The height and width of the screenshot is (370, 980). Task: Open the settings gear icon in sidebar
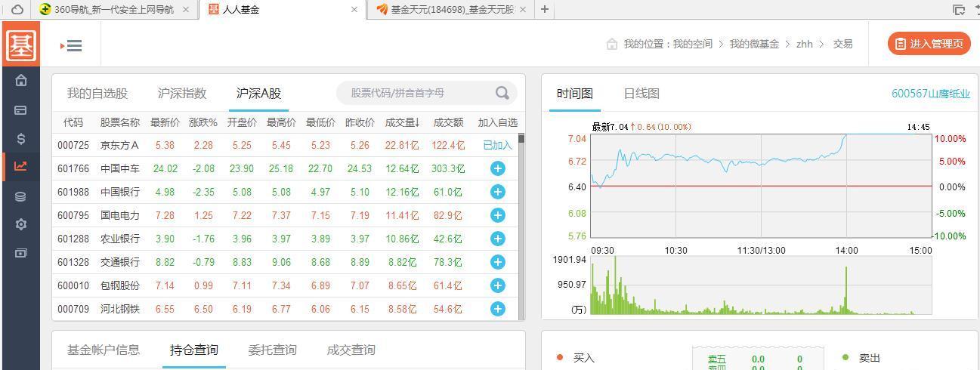[21, 224]
